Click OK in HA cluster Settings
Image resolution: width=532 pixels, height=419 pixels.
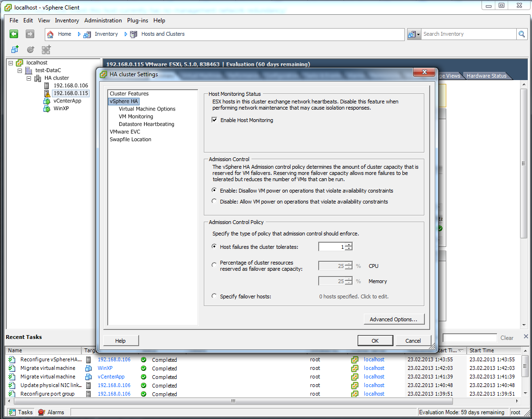[x=375, y=340]
